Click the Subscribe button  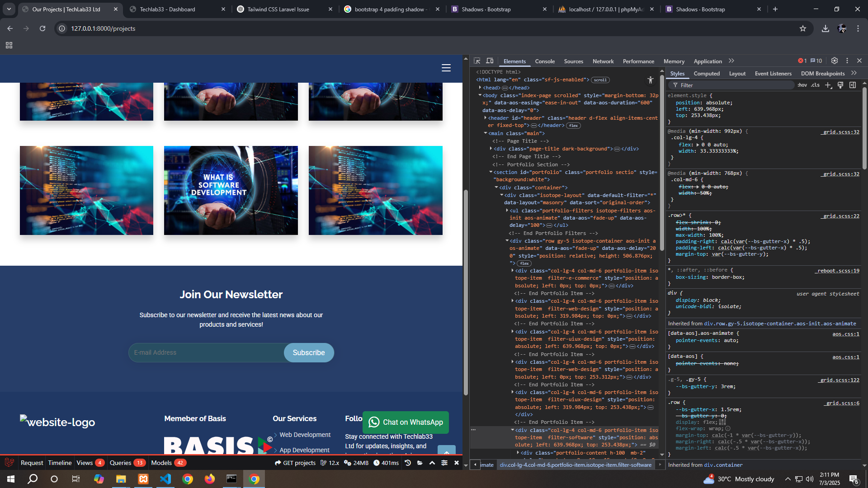click(309, 352)
